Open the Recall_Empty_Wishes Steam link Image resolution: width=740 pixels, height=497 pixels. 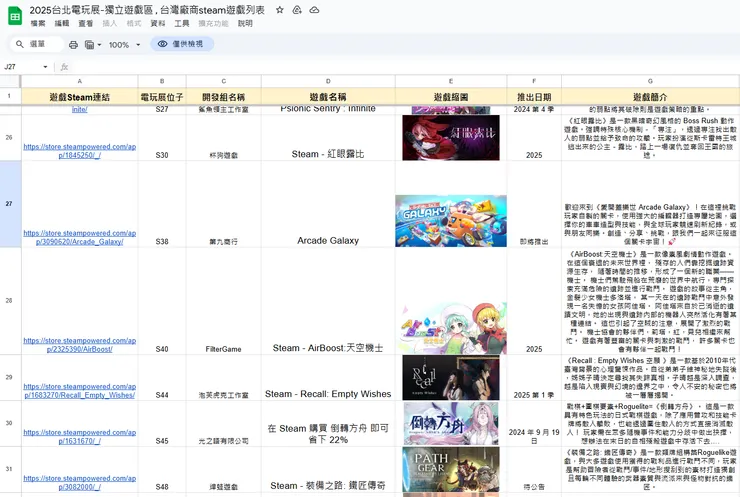point(80,391)
